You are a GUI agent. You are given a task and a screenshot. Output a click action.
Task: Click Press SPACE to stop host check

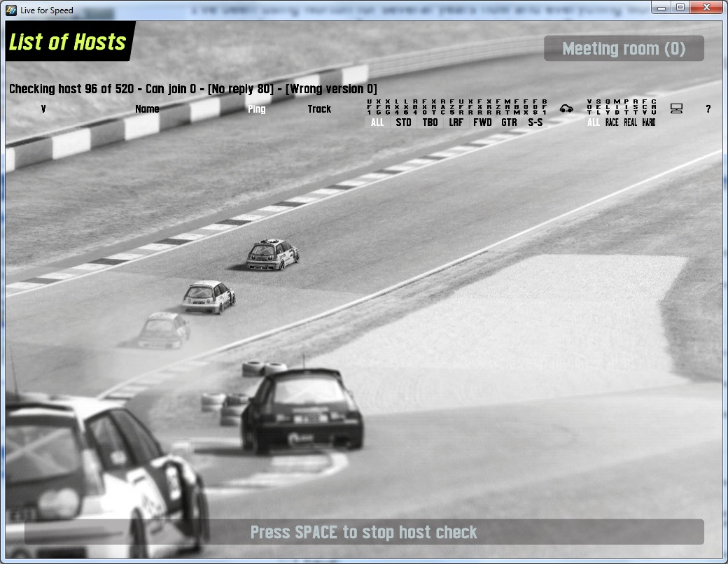point(364,532)
